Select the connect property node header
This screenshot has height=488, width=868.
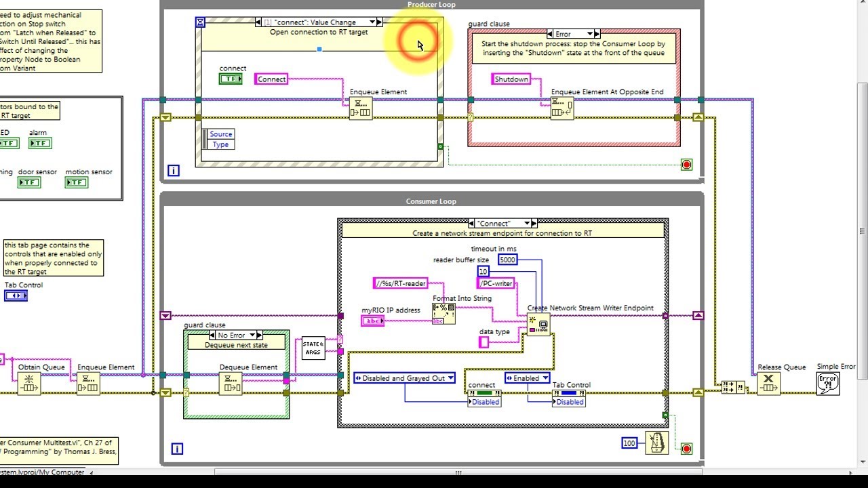tap(486, 393)
